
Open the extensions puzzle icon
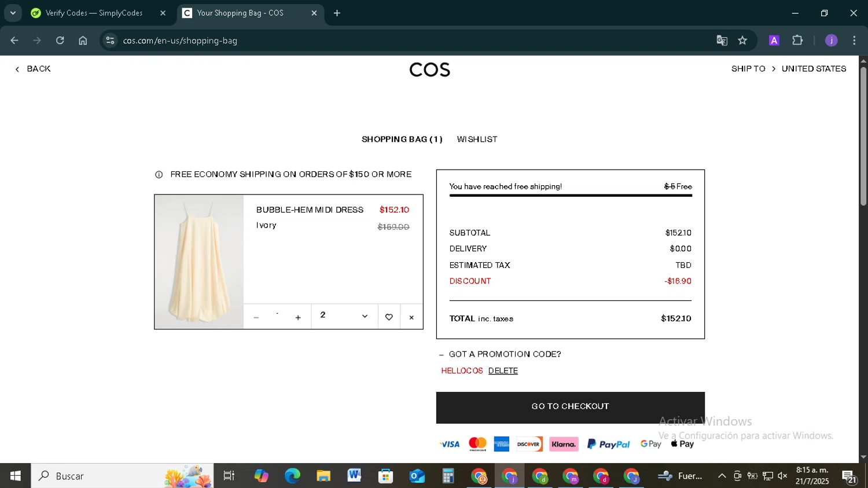coord(797,41)
